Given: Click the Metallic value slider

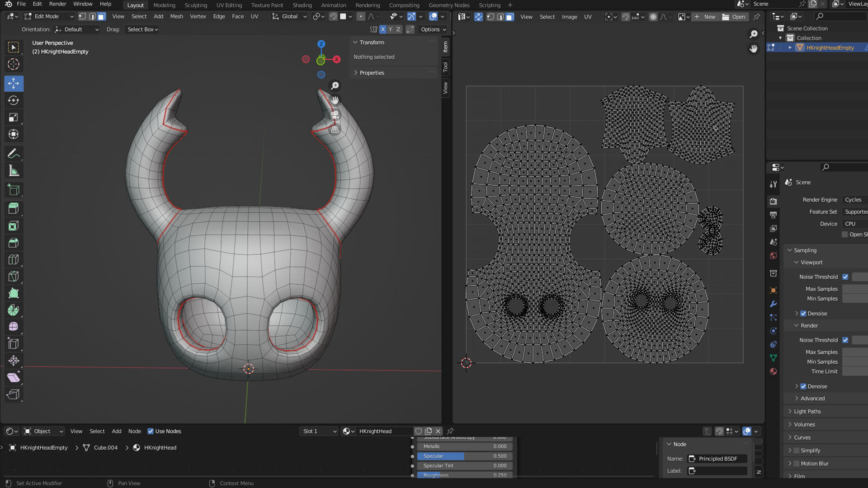Looking at the screenshot, I should (x=465, y=446).
